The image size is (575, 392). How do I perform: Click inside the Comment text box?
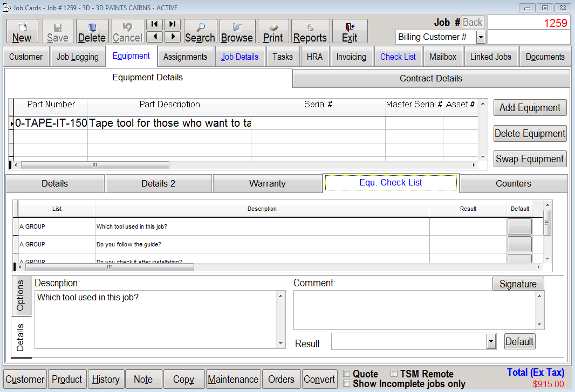414,310
